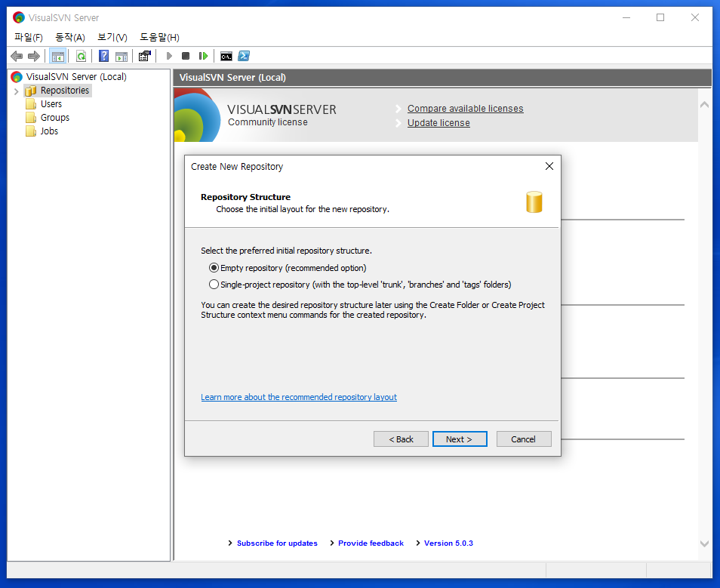Screen dimensions: 720x588
Task: Select Single-project repository radio option
Action: pos(214,285)
